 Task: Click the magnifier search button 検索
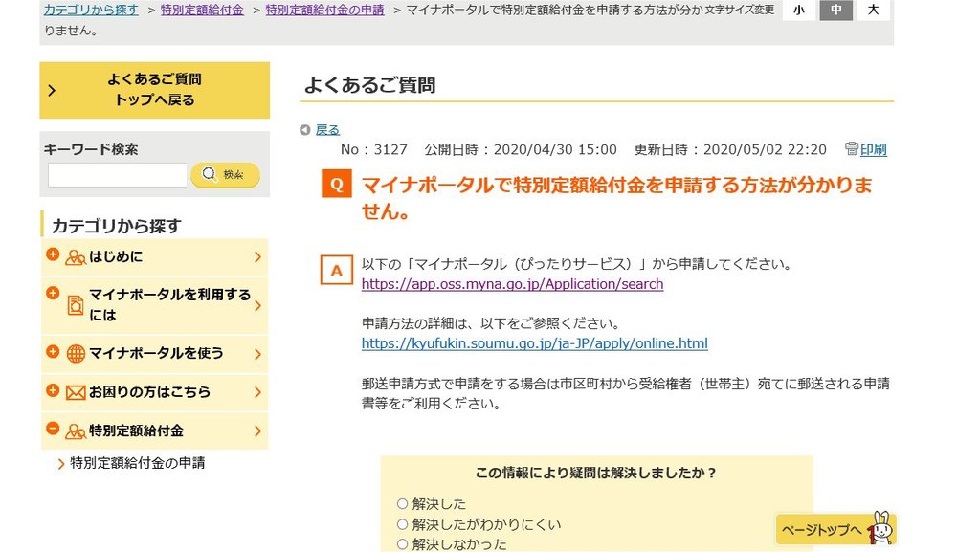(x=225, y=175)
